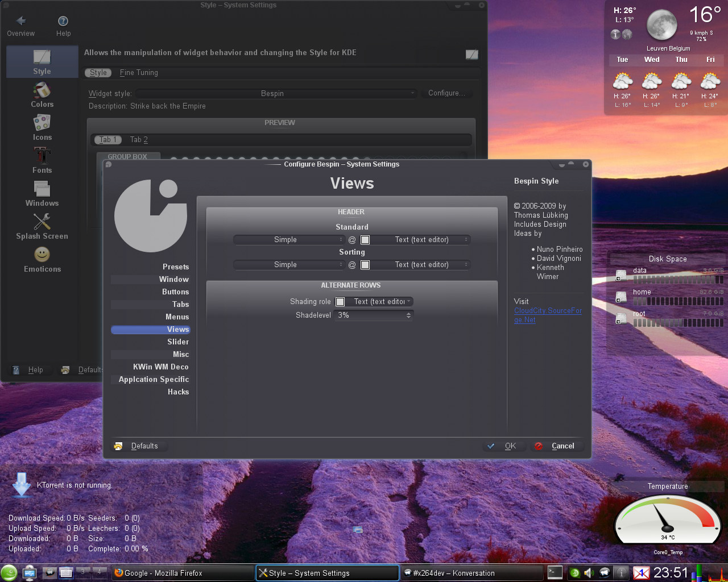Open the Sorting header gradient dropdown
The image size is (728, 582).
[x=289, y=265]
